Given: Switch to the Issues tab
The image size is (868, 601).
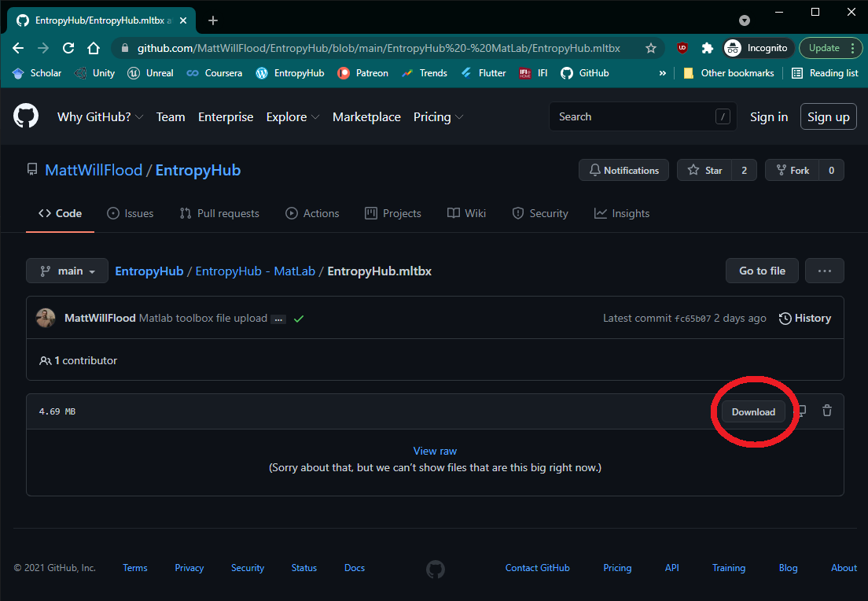Looking at the screenshot, I should click(x=130, y=213).
